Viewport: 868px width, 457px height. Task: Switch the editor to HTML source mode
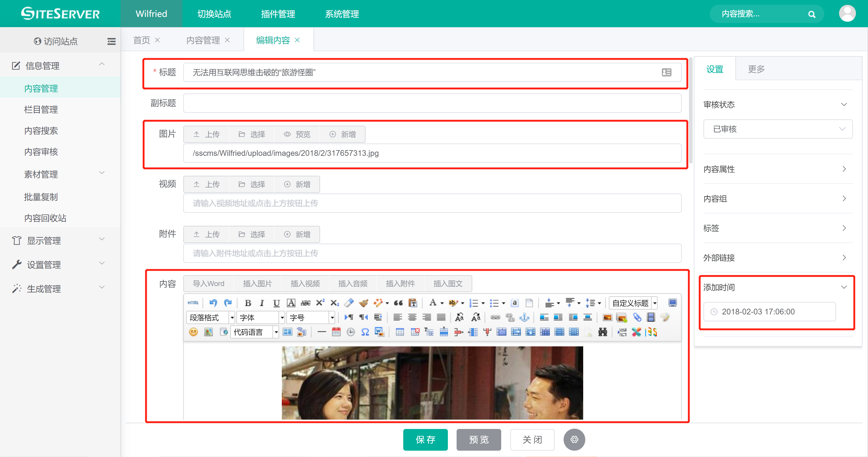point(193,303)
